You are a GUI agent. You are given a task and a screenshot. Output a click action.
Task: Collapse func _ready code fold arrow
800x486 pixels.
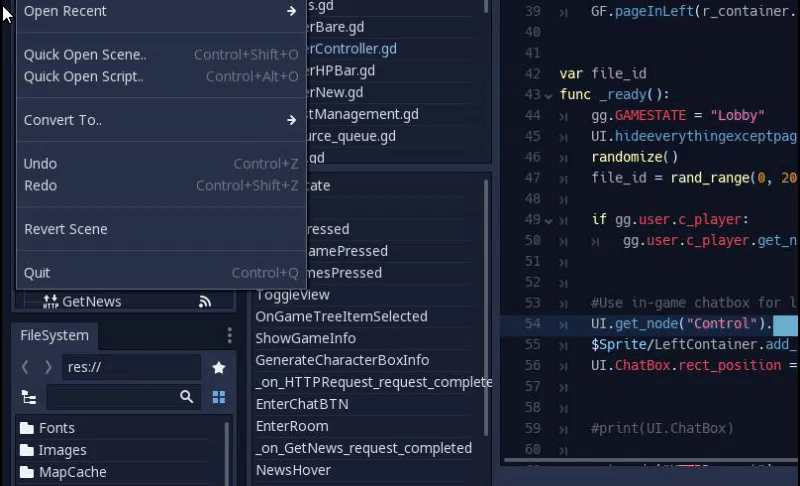pyautogui.click(x=548, y=95)
